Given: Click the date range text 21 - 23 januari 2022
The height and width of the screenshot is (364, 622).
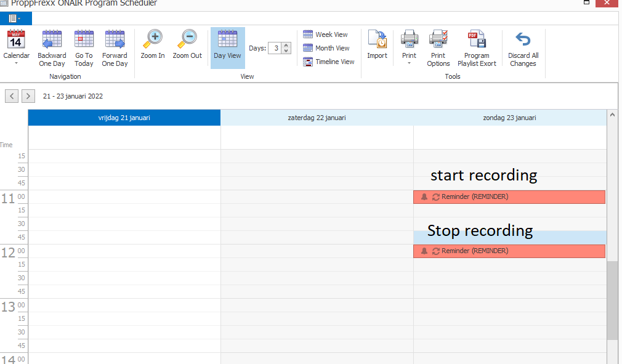Looking at the screenshot, I should pos(73,96).
